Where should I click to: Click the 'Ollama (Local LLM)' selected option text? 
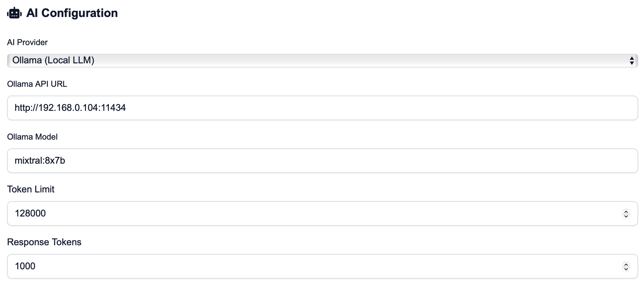[x=53, y=60]
